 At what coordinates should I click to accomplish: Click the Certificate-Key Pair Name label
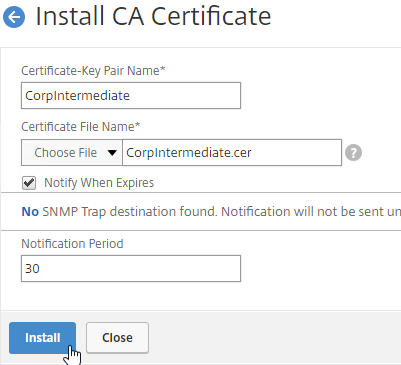[93, 71]
